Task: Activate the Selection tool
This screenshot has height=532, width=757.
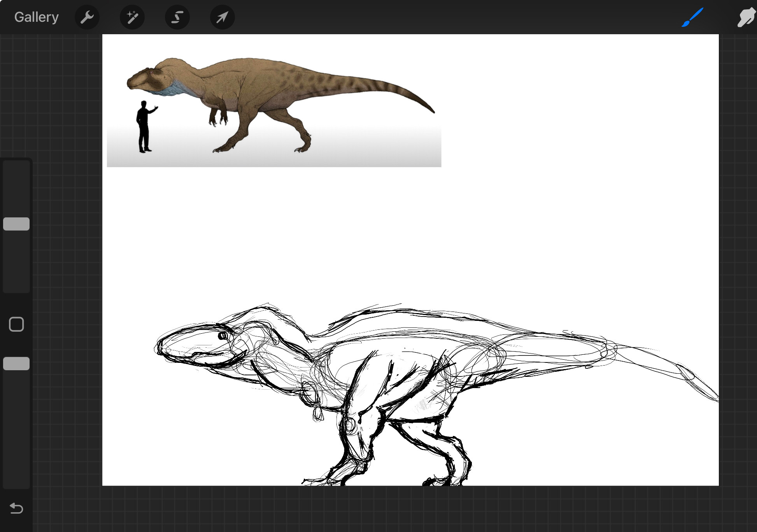Action: tap(177, 17)
